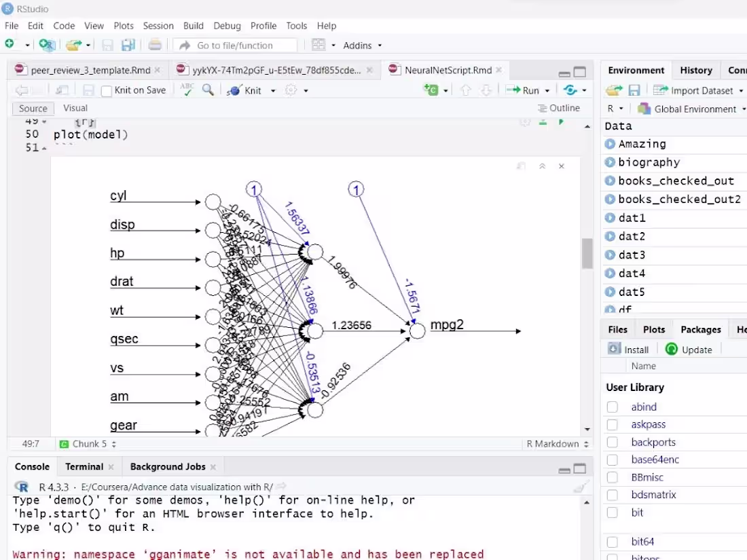Image resolution: width=747 pixels, height=560 pixels.
Task: Insert a new code chunk icon
Action: [x=431, y=90]
